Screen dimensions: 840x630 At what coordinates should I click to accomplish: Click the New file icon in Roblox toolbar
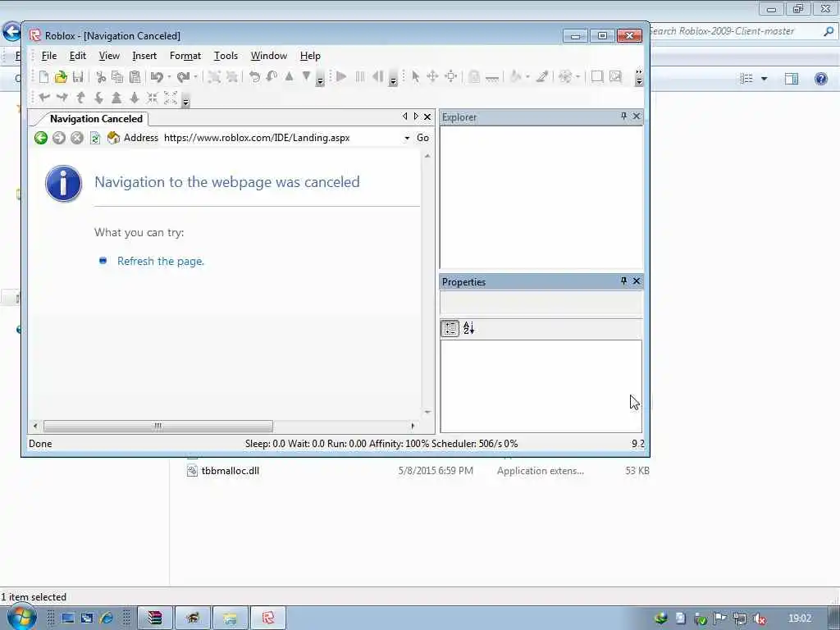pyautogui.click(x=43, y=77)
